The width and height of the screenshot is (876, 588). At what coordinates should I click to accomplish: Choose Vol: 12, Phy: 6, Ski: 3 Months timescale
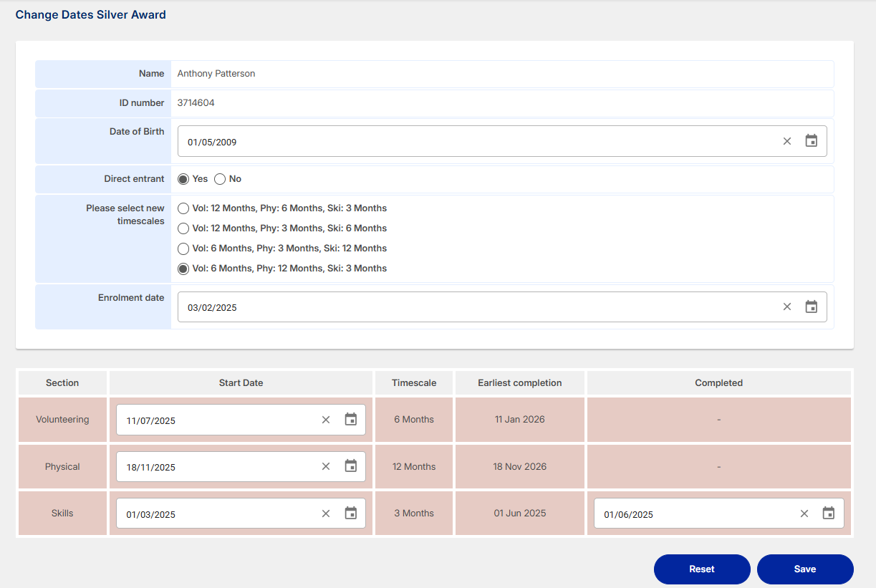click(x=183, y=208)
